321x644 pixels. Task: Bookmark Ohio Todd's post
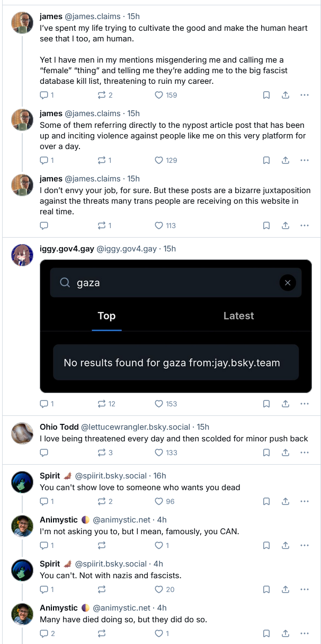click(266, 452)
